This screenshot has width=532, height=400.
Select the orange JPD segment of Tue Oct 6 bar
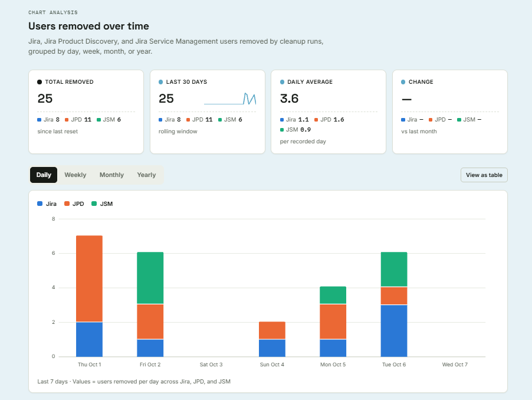[x=394, y=296]
